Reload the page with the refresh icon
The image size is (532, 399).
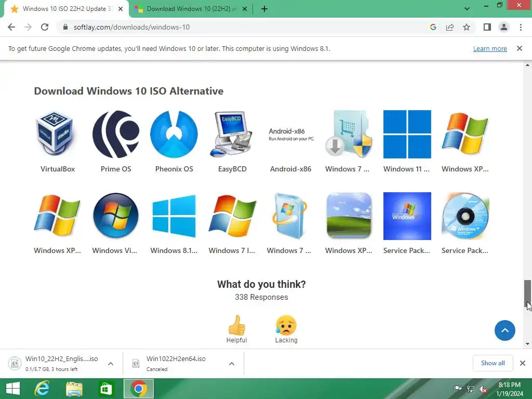coord(45,27)
